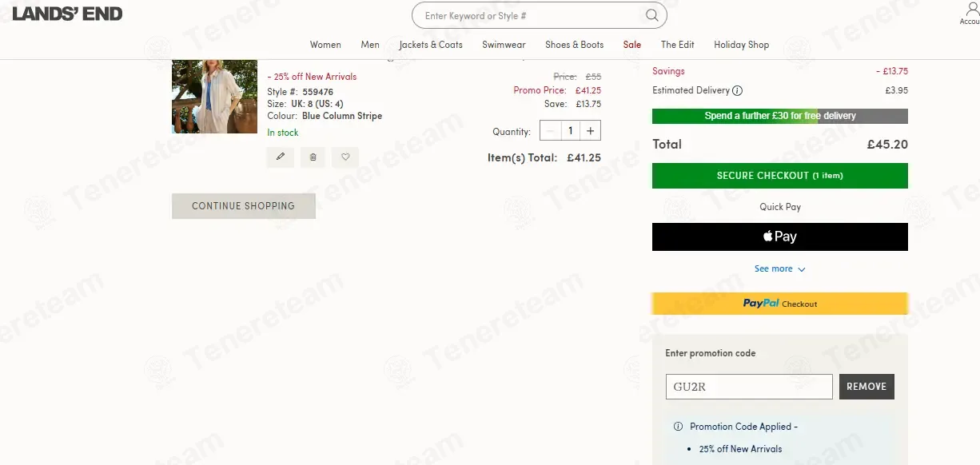
Task: Click the order Total £45.20
Action: (887, 145)
